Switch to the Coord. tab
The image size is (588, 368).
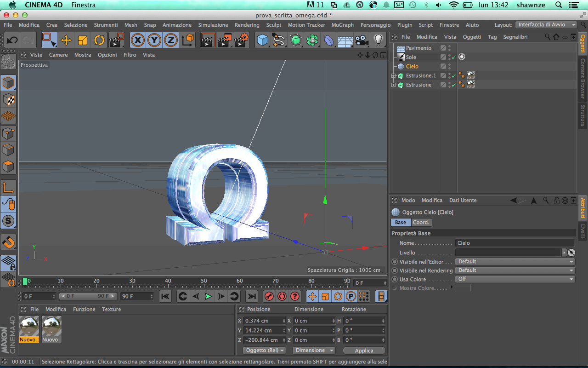tap(421, 223)
